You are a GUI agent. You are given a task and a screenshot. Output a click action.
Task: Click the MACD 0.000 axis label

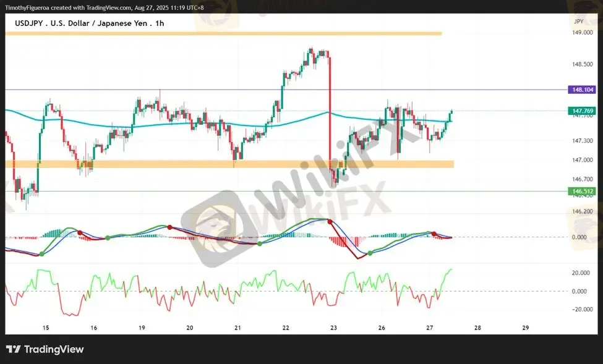point(579,237)
